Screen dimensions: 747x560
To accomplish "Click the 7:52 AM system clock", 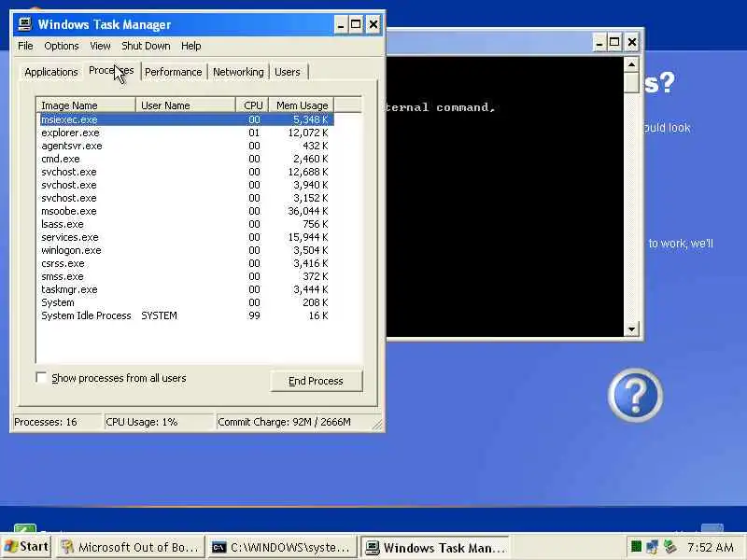I will (x=711, y=547).
